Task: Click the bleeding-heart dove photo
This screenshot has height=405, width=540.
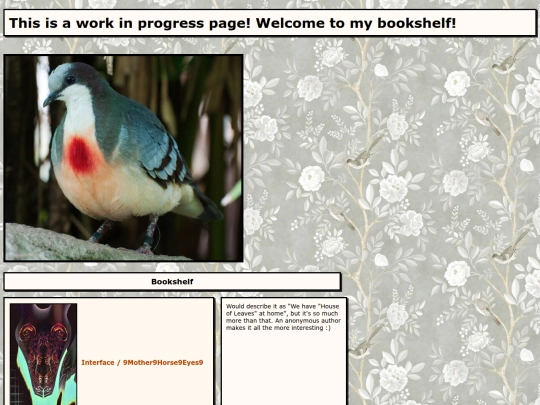Action: tap(124, 158)
